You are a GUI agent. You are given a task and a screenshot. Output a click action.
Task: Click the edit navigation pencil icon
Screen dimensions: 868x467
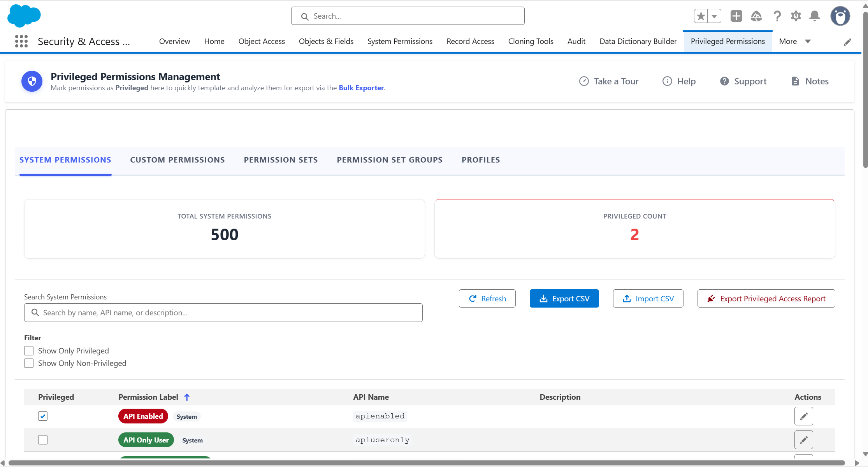pyautogui.click(x=847, y=42)
